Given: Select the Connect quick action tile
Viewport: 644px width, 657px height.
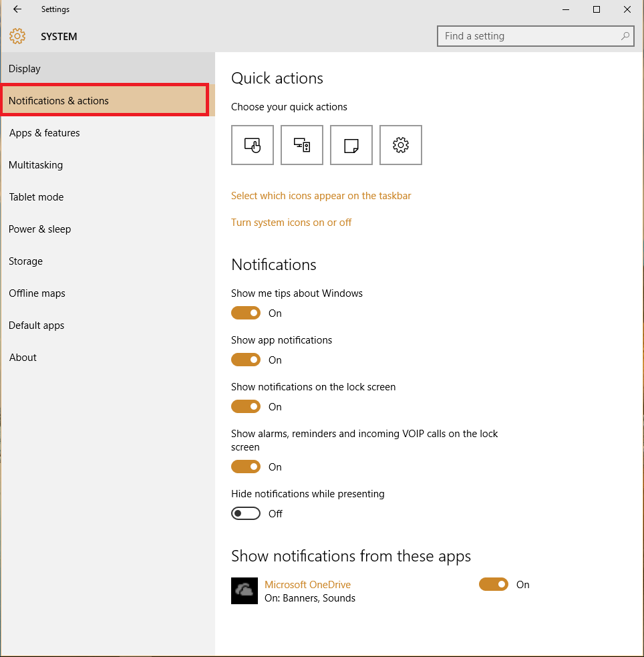Looking at the screenshot, I should 302,145.
